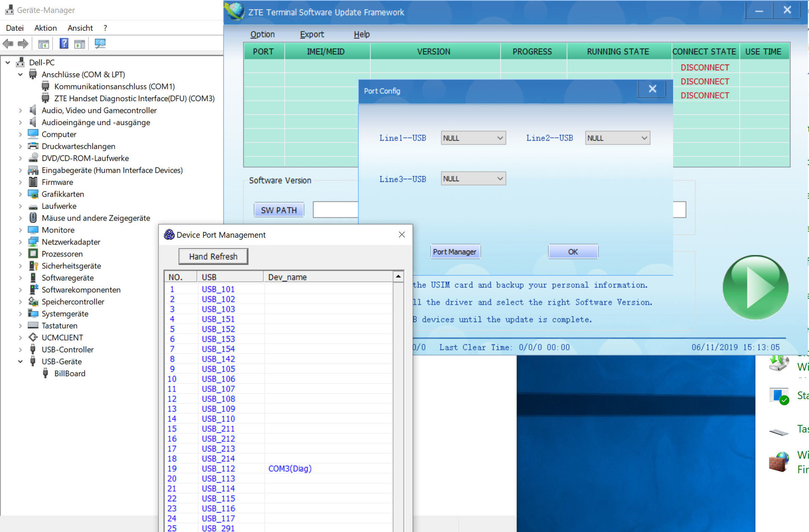The image size is (809, 532).
Task: Click the CONNECT STATE column header
Action: click(705, 51)
